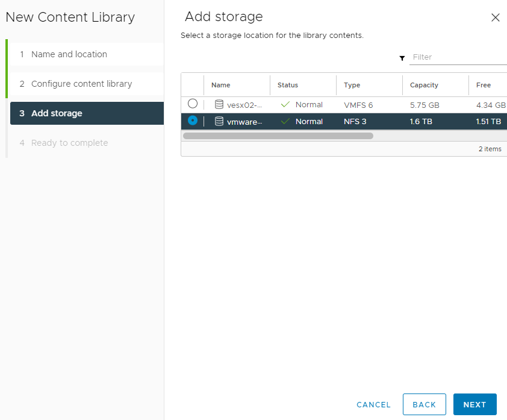Select the vesx02 datastore radio button
This screenshot has height=420, width=507.
click(193, 104)
